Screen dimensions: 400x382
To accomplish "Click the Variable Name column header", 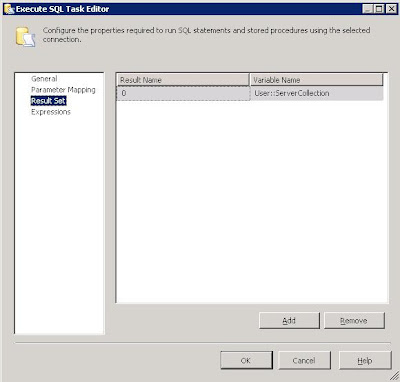I will (316, 80).
